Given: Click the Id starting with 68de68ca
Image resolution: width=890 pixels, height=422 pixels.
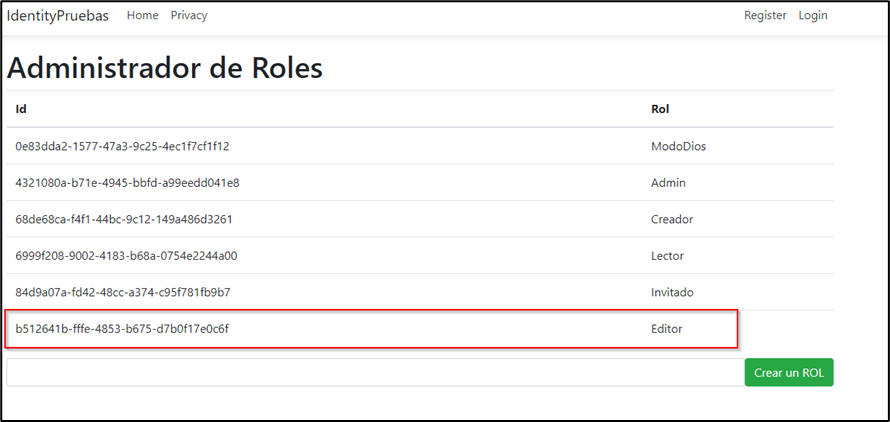Looking at the screenshot, I should [123, 219].
